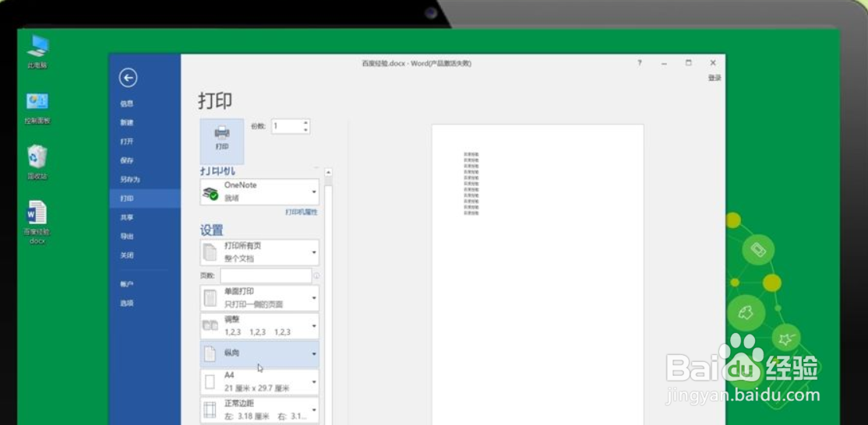Click the single-sided page icon
The width and height of the screenshot is (868, 425).
click(x=210, y=298)
